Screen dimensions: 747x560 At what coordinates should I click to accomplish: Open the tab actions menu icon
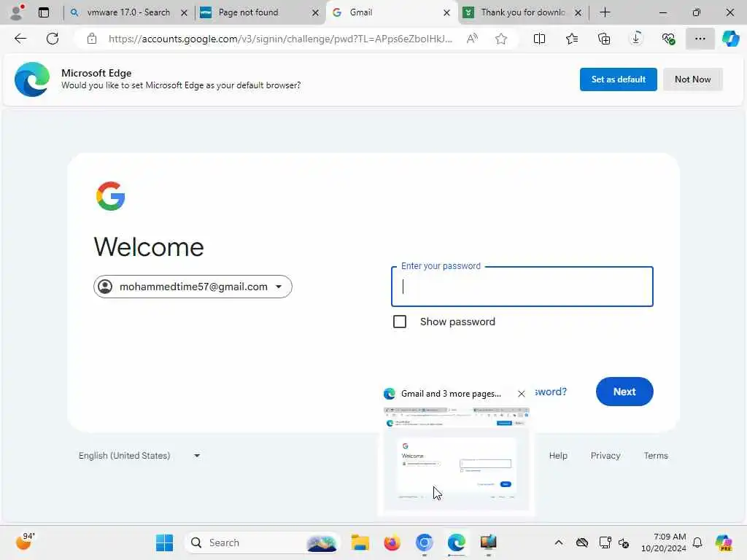44,12
